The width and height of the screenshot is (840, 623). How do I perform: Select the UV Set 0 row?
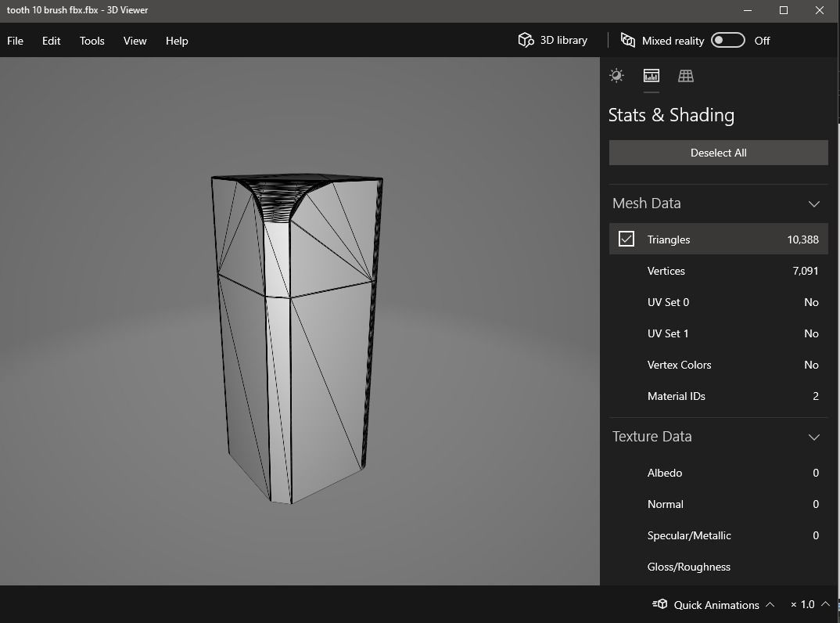pyautogui.click(x=719, y=302)
